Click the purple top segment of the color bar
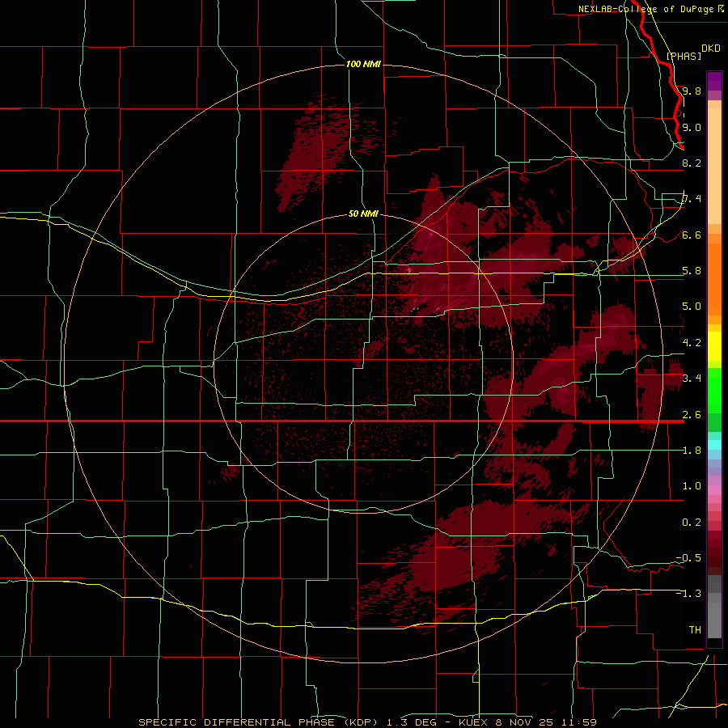Image resolution: width=728 pixels, height=728 pixels. coord(714,81)
